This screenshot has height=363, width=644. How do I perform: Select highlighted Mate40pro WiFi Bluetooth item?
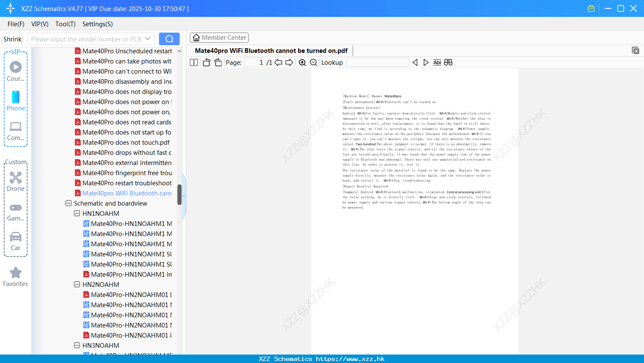(123, 193)
